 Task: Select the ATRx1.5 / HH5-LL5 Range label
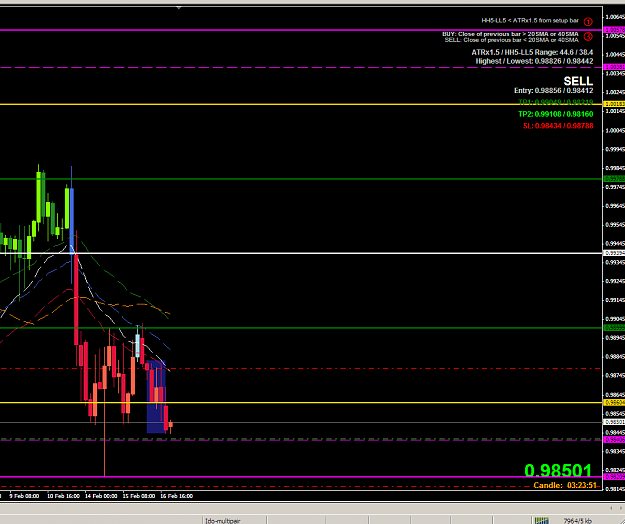point(532,53)
